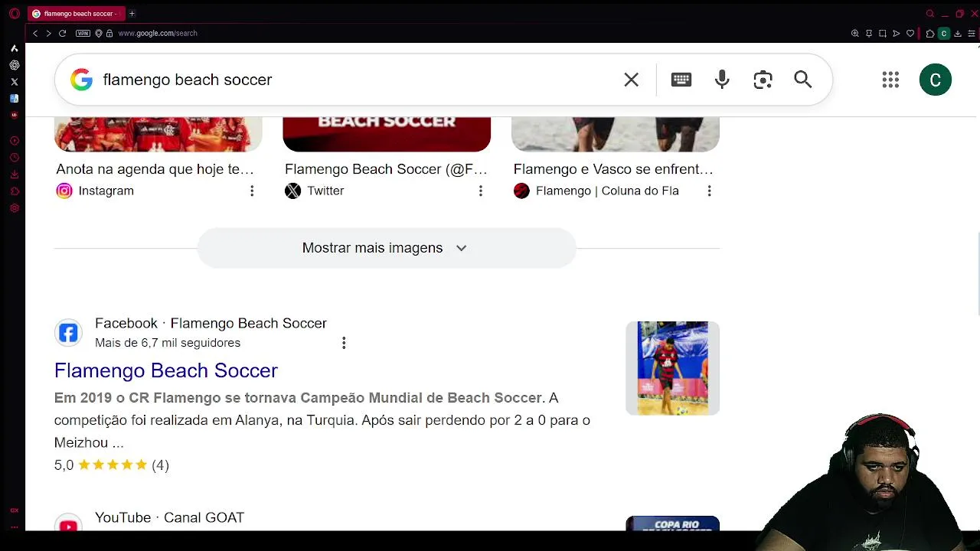980x551 pixels.
Task: Go forward to the next page
Action: coord(48,34)
